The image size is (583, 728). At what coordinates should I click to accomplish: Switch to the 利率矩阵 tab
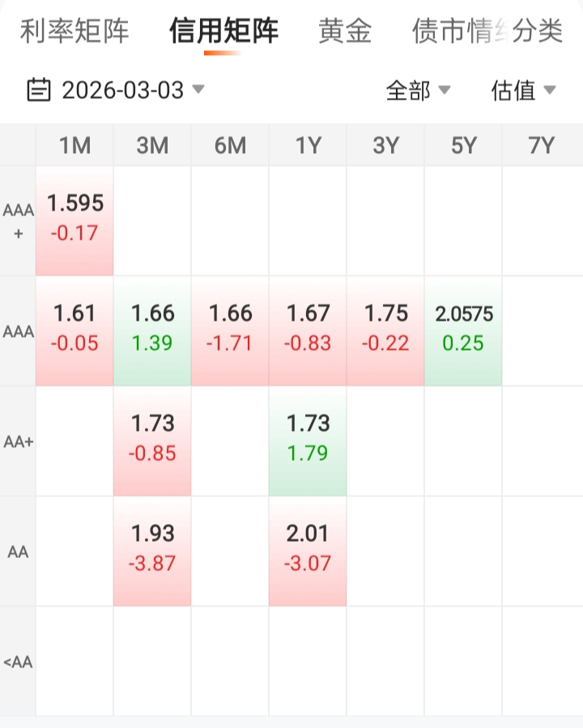tap(74, 32)
